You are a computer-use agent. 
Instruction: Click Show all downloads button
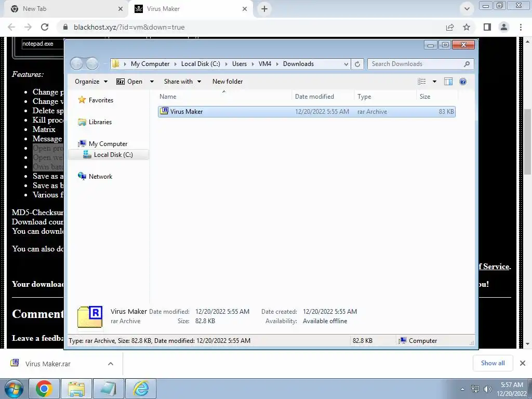tap(493, 363)
